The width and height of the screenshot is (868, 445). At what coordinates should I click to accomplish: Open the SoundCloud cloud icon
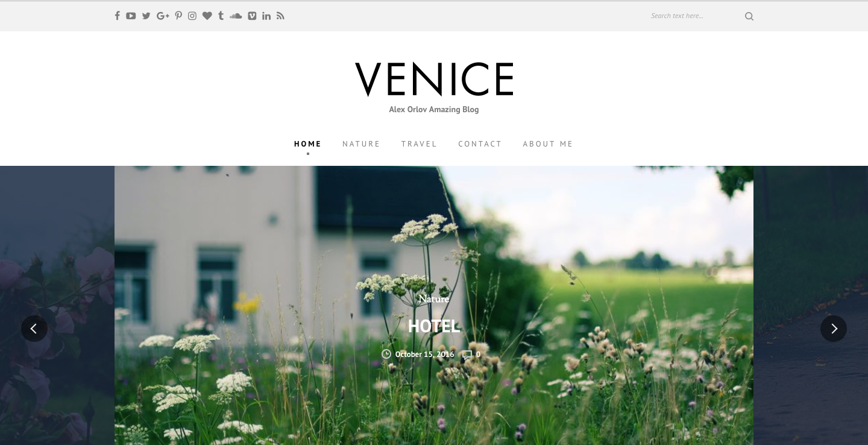[x=236, y=16]
